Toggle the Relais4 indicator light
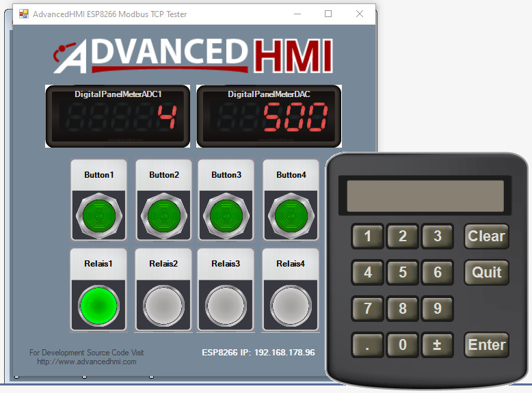The height and width of the screenshot is (393, 532). pyautogui.click(x=291, y=306)
